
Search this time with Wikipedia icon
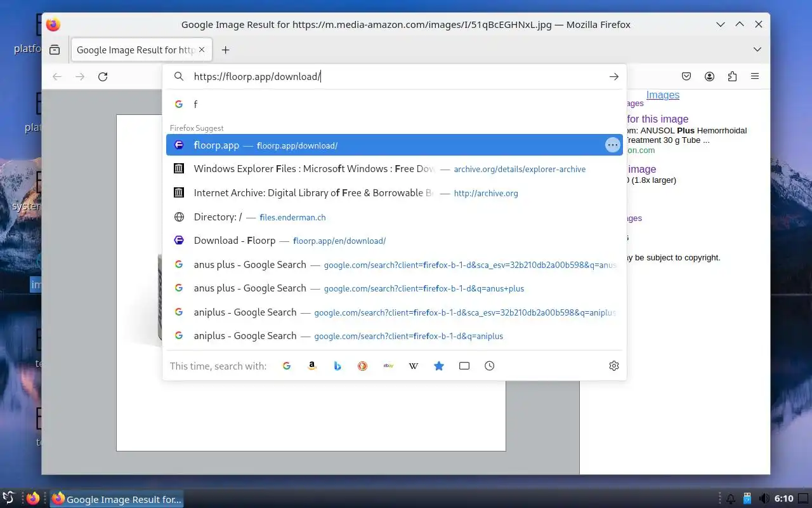(414, 366)
